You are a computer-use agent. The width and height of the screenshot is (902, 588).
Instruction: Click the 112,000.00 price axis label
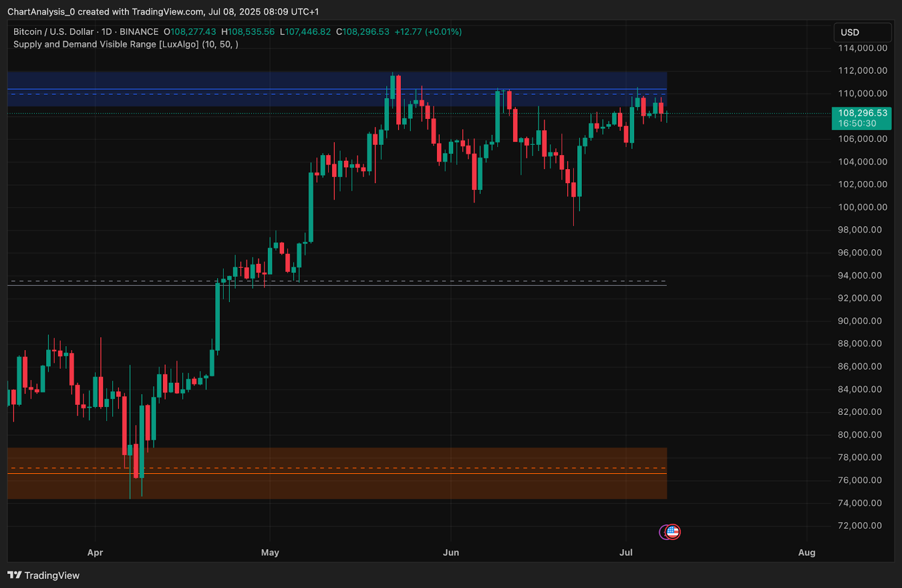863,70
